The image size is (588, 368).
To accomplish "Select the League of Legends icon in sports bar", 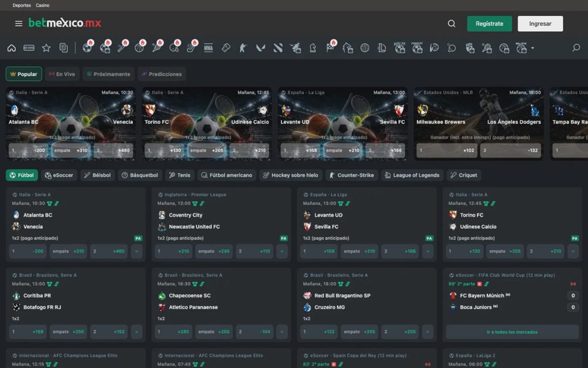I will [382, 48].
